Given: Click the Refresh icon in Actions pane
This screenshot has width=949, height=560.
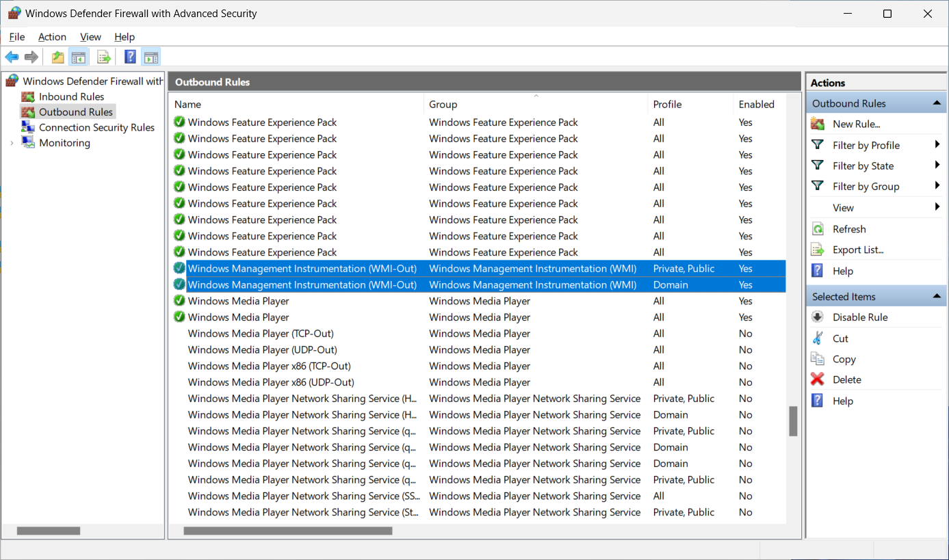Looking at the screenshot, I should click(818, 229).
